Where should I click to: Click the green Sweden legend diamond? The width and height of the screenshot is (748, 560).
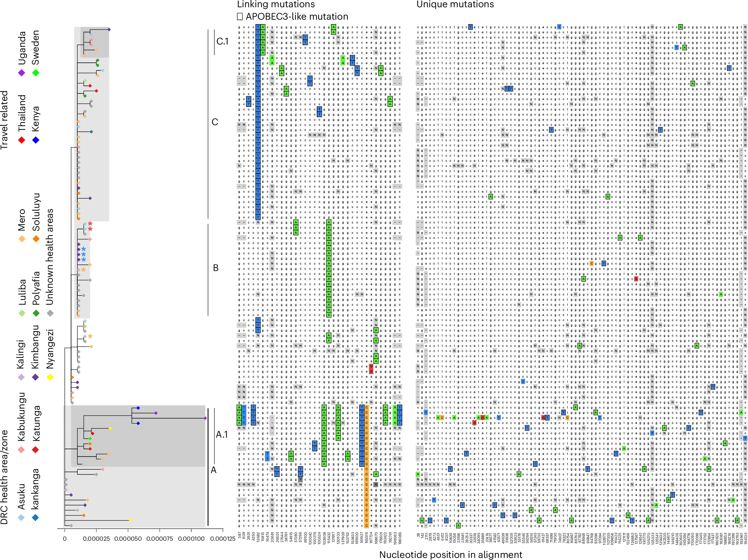36,73
